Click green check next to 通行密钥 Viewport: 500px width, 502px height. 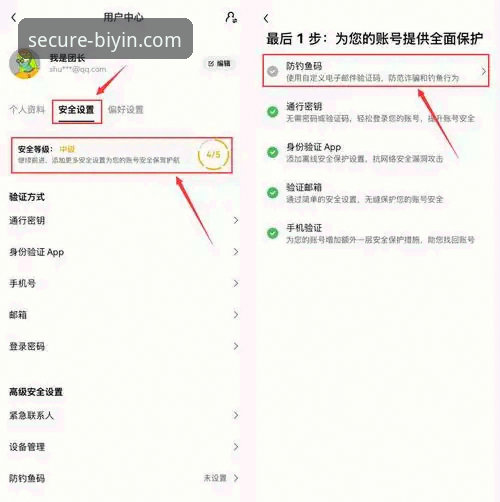pyautogui.click(x=273, y=112)
